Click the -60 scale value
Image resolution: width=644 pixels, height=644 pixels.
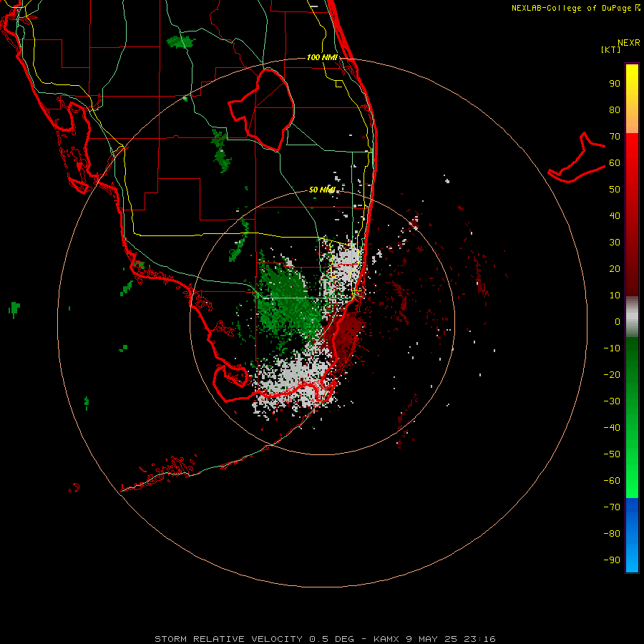point(612,481)
